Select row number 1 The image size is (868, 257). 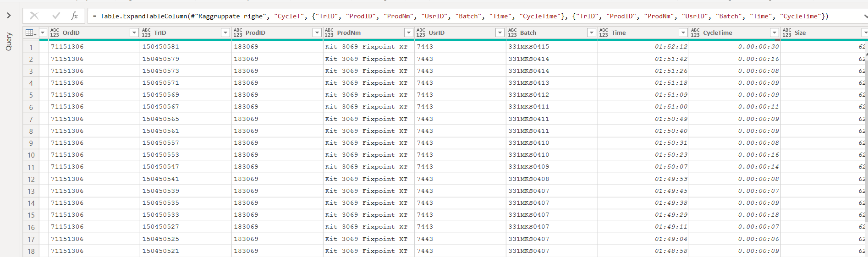[31, 47]
